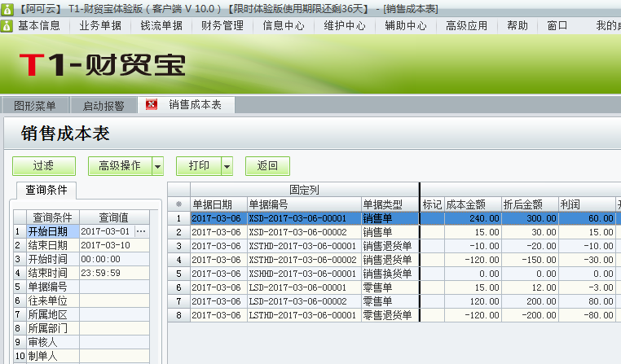Click the 审核人 query value field

click(x=114, y=342)
